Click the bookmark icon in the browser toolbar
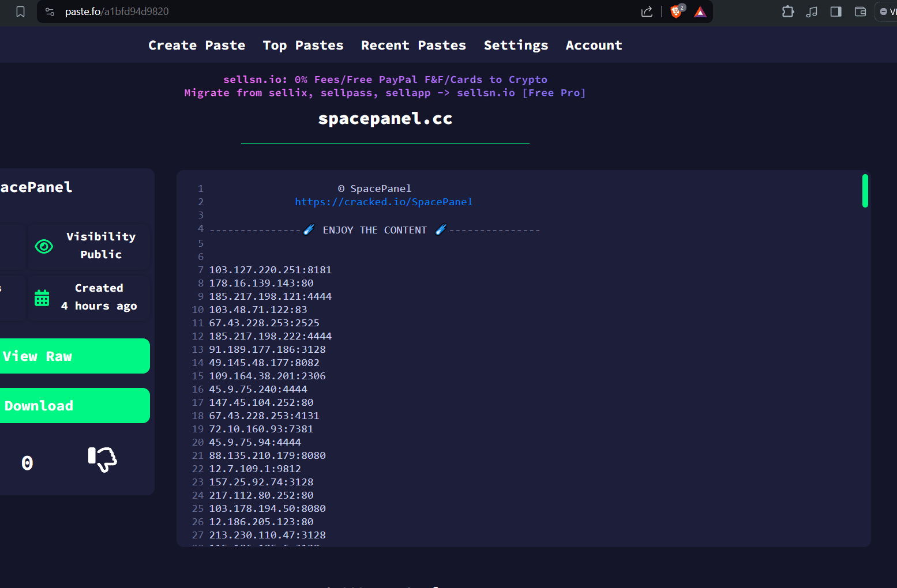 21,12
